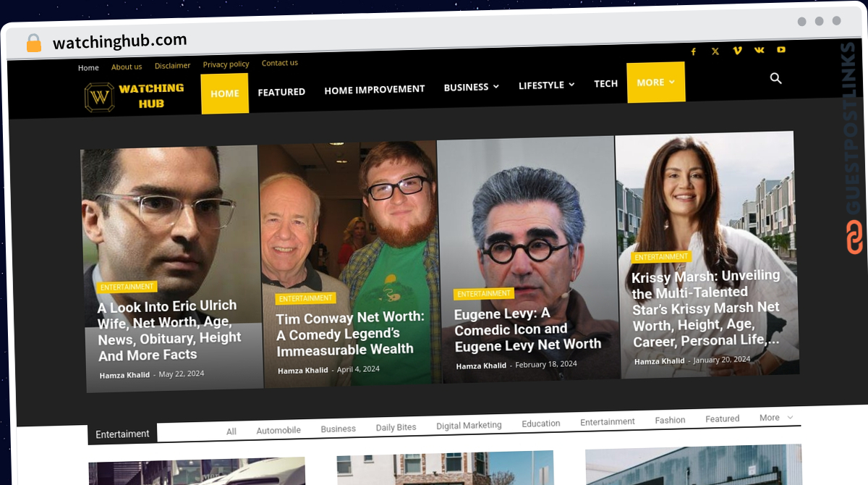Expand the More dropdown in the category filter row
This screenshot has height=485, width=868.
(x=776, y=418)
